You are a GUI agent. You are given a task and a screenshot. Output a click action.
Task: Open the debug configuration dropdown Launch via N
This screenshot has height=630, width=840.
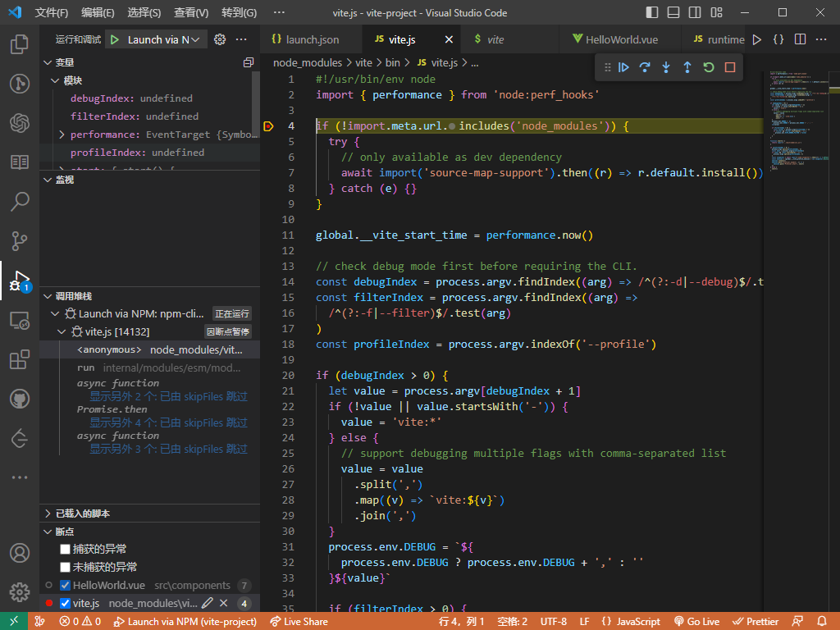[163, 39]
